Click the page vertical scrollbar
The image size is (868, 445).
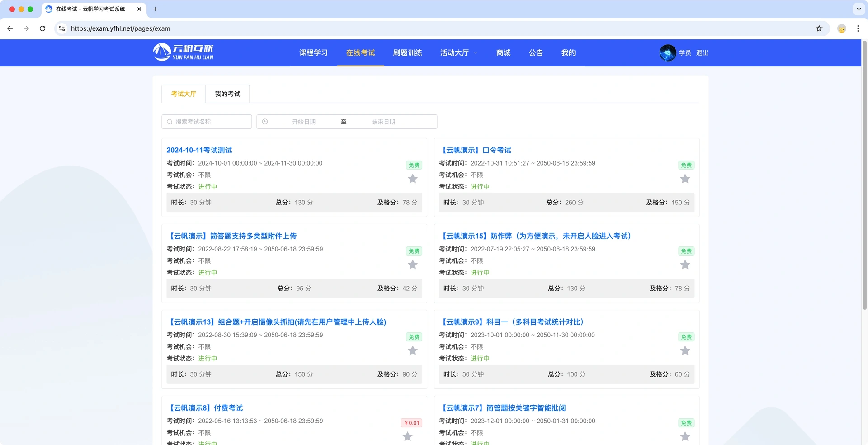coord(864,175)
